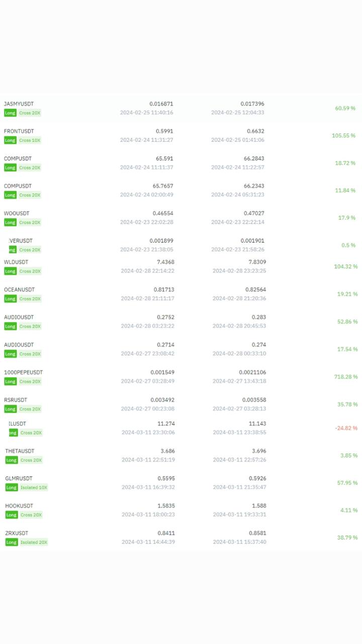Image resolution: width=362 pixels, height=644 pixels.
Task: Select the WLDUSDT symbol
Action: (x=16, y=262)
